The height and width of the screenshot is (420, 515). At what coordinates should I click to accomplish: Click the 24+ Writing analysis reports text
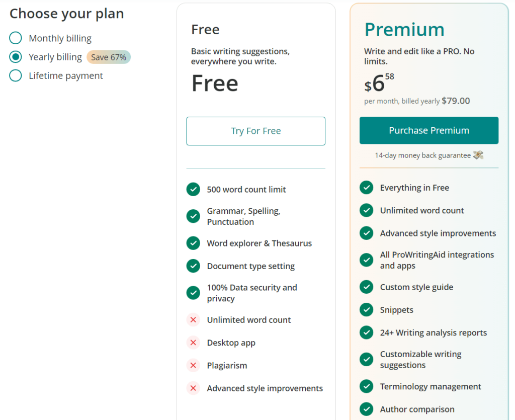433,332
